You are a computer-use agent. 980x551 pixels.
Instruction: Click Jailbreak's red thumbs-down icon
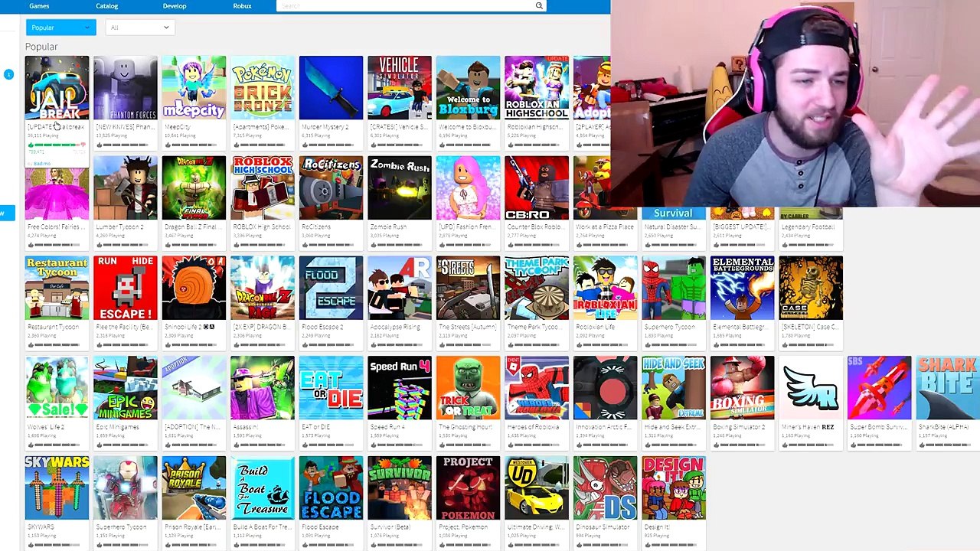83,145
